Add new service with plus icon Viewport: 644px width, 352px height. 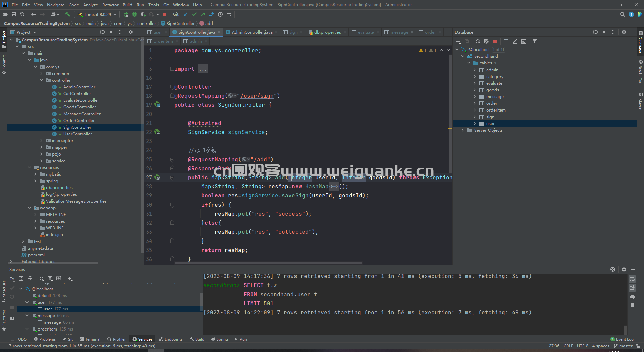pos(70,278)
